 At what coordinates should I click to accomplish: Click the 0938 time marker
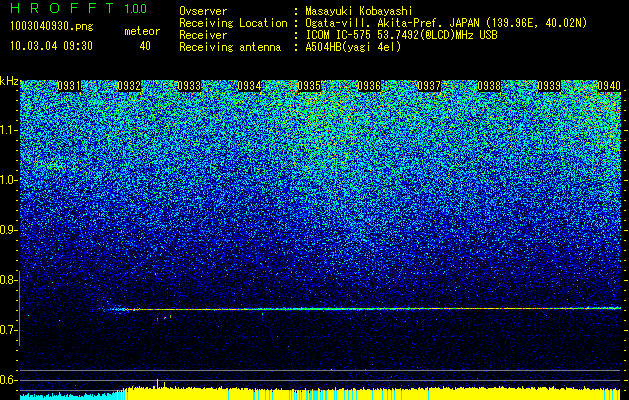[489, 86]
